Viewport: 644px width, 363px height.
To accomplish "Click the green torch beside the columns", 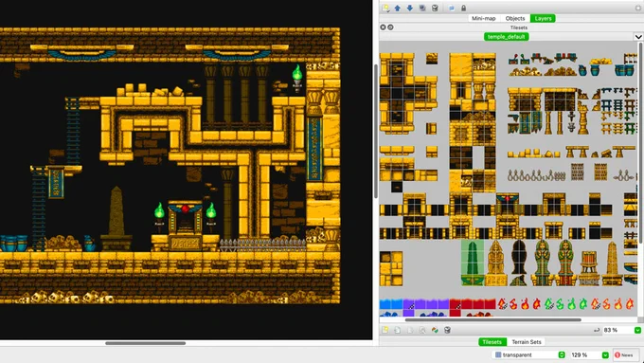I will 297,78.
